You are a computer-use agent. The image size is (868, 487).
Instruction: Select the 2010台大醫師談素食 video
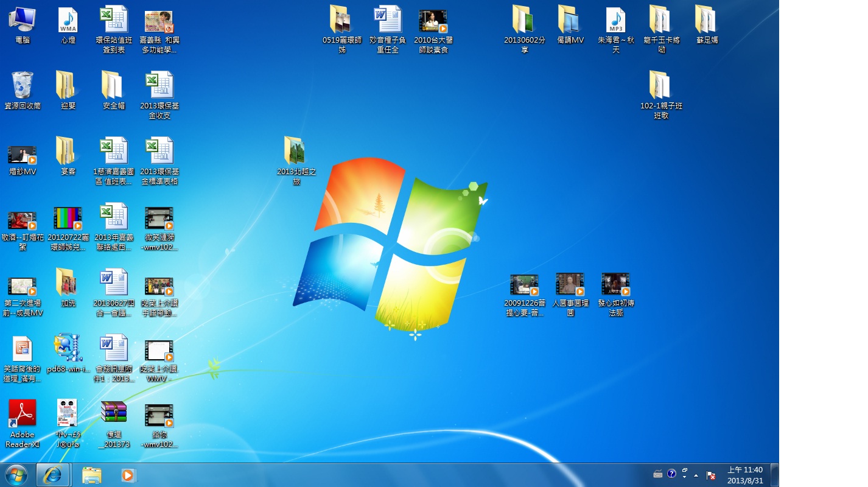tap(433, 30)
